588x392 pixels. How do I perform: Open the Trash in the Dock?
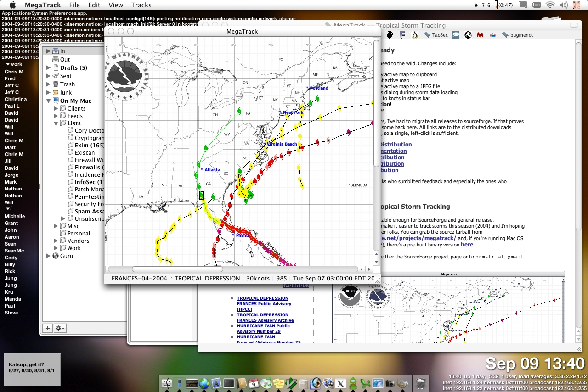coord(421,383)
